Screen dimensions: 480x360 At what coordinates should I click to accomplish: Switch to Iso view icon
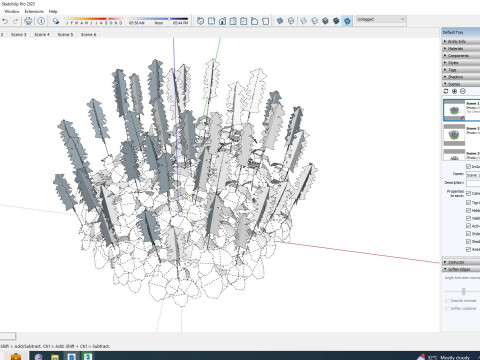coord(200,21)
